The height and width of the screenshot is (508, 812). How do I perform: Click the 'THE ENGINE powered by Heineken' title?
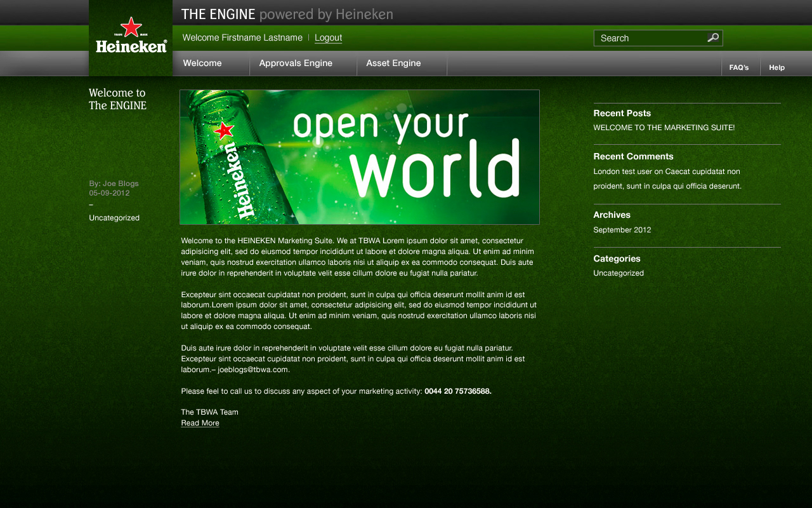[287, 14]
